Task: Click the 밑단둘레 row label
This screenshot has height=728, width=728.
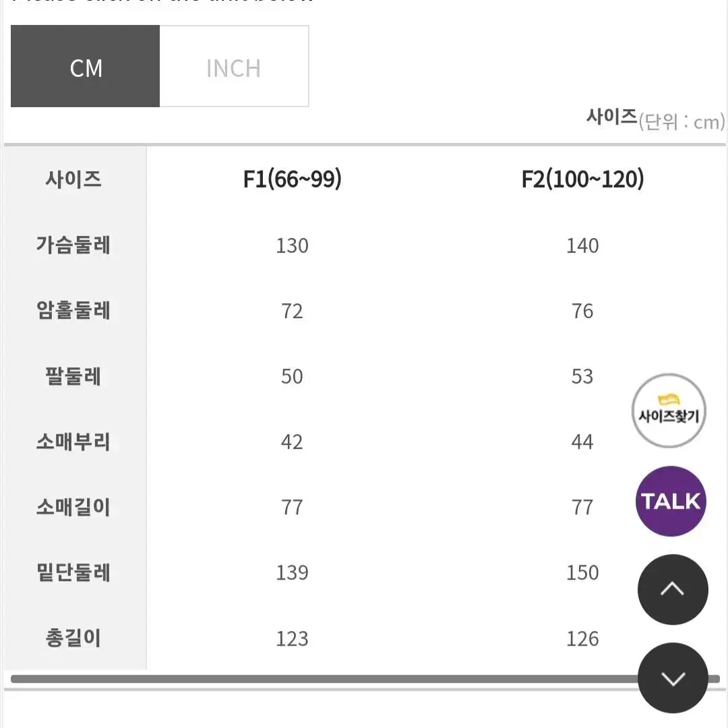Action: pyautogui.click(x=74, y=572)
